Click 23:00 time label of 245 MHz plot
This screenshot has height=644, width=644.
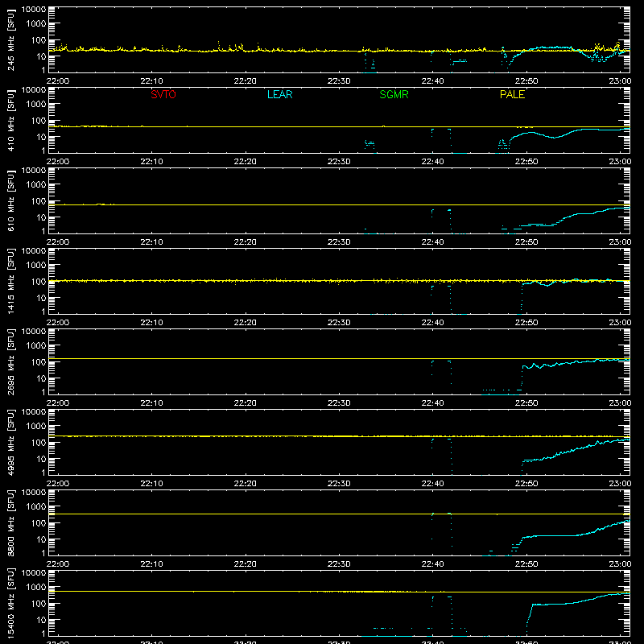[x=620, y=81]
